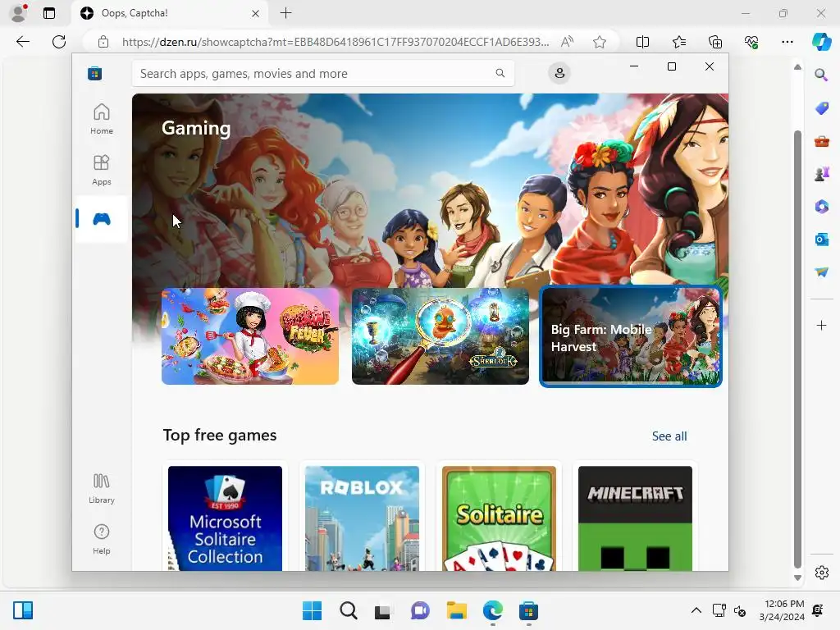The image size is (840, 630).
Task: Click the dzen.ru address bar URL
Action: (x=336, y=43)
